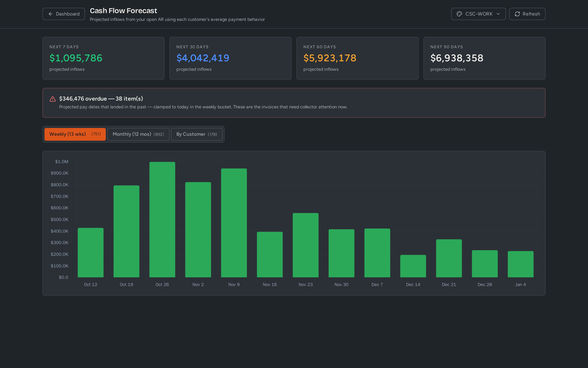Click the $1,095,786 projected inflows value

(76, 58)
